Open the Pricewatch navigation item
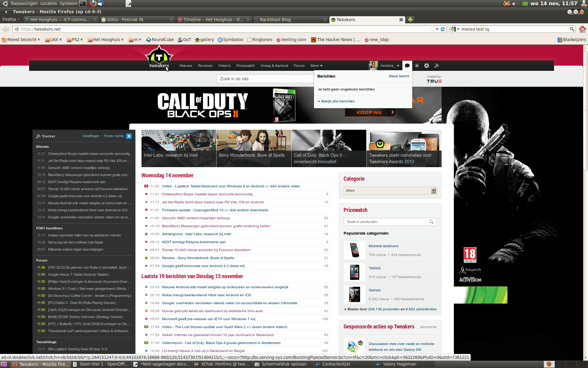The width and height of the screenshot is (588, 368). [245, 66]
